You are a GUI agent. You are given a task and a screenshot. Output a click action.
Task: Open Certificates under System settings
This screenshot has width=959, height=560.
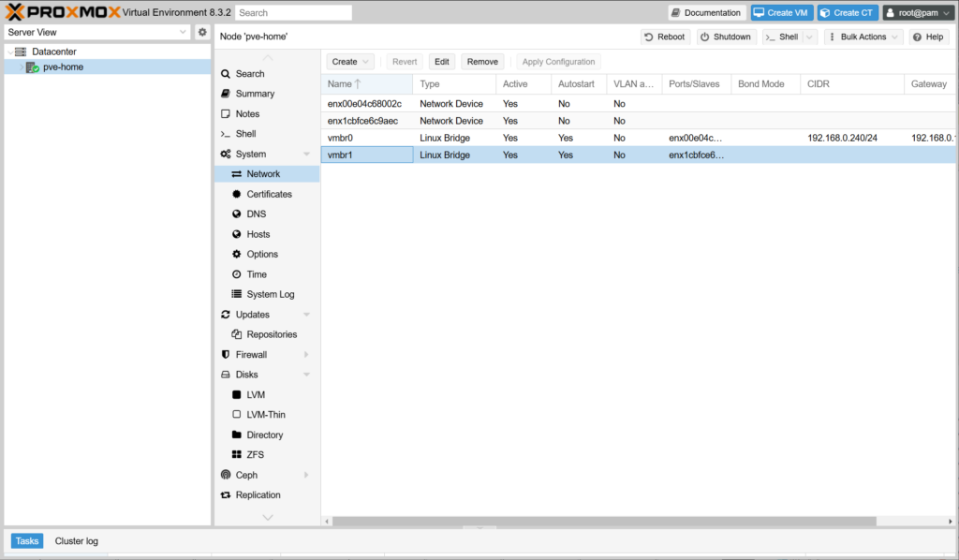coord(269,194)
